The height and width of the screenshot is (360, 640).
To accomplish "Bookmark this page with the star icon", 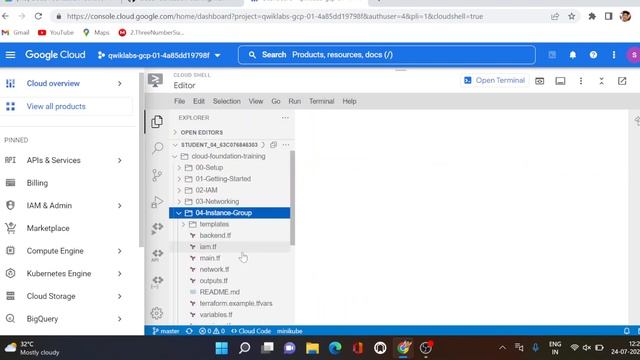I will pos(571,16).
